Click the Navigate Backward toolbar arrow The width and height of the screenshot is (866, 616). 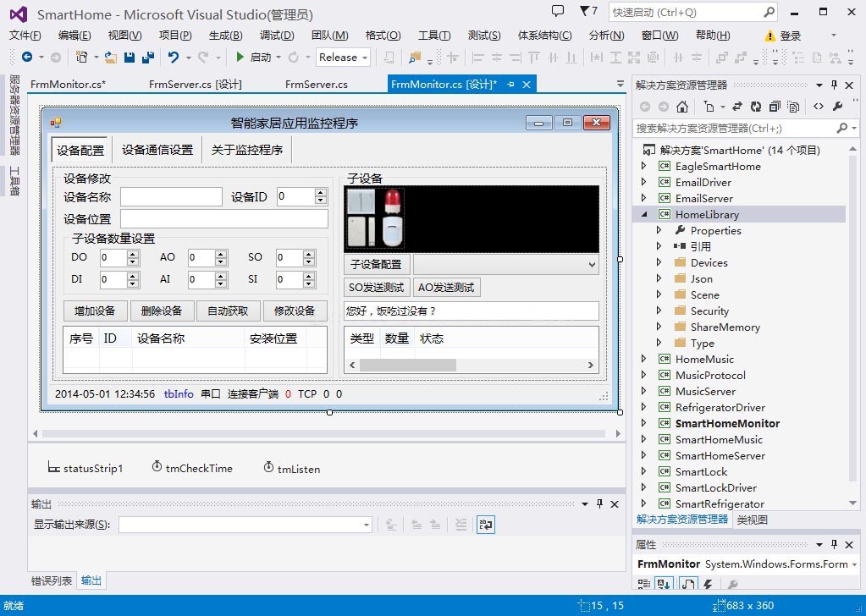pyautogui.click(x=26, y=57)
